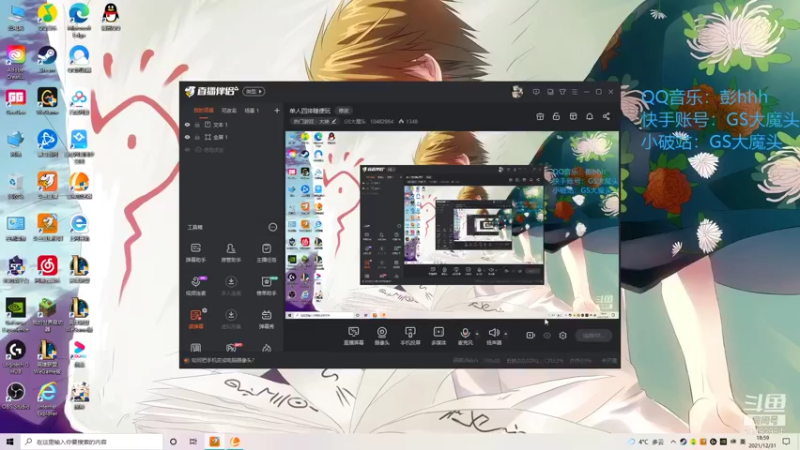800x450 pixels.
Task: Open the mobile screen cast tool
Action: [x=410, y=336]
